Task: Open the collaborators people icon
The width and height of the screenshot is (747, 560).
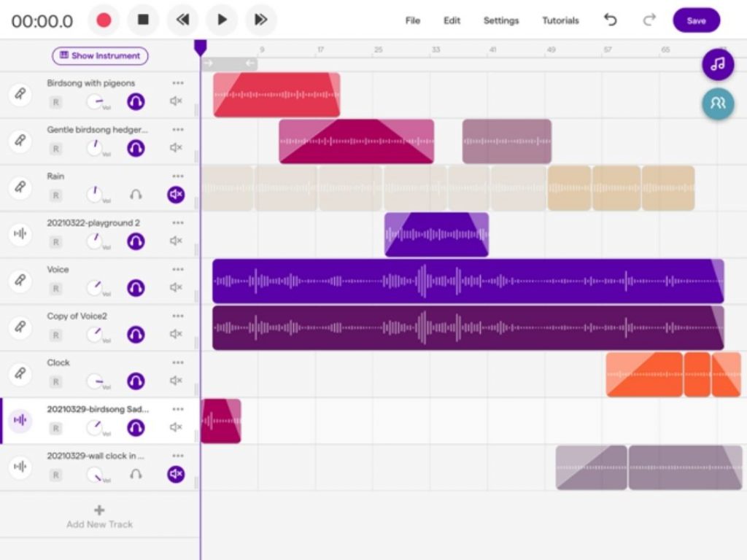Action: click(718, 104)
